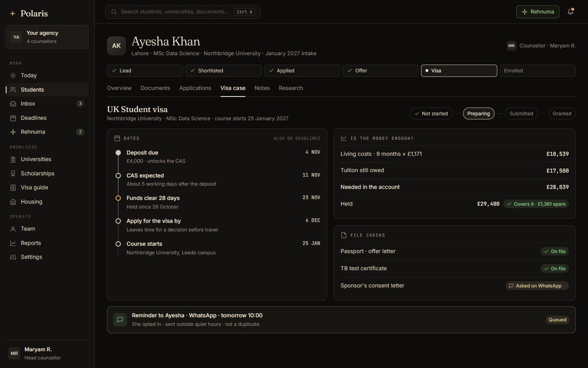The image size is (588, 368).
Task: Go to Students in sidebar
Action: click(x=47, y=90)
